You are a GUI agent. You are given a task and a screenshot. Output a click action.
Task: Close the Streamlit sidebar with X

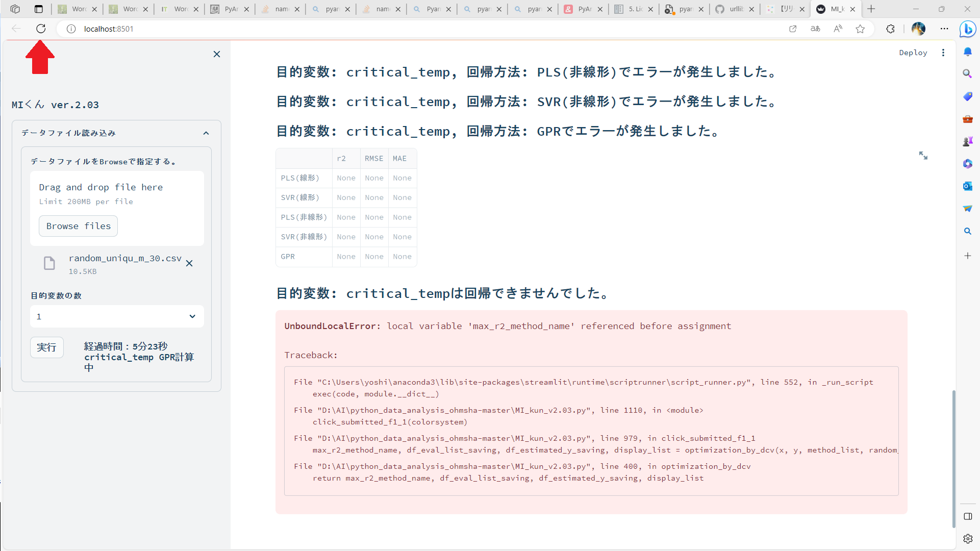point(217,54)
